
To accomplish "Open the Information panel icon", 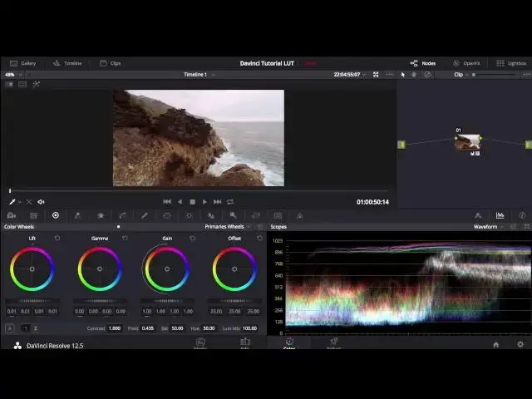I will tap(522, 215).
